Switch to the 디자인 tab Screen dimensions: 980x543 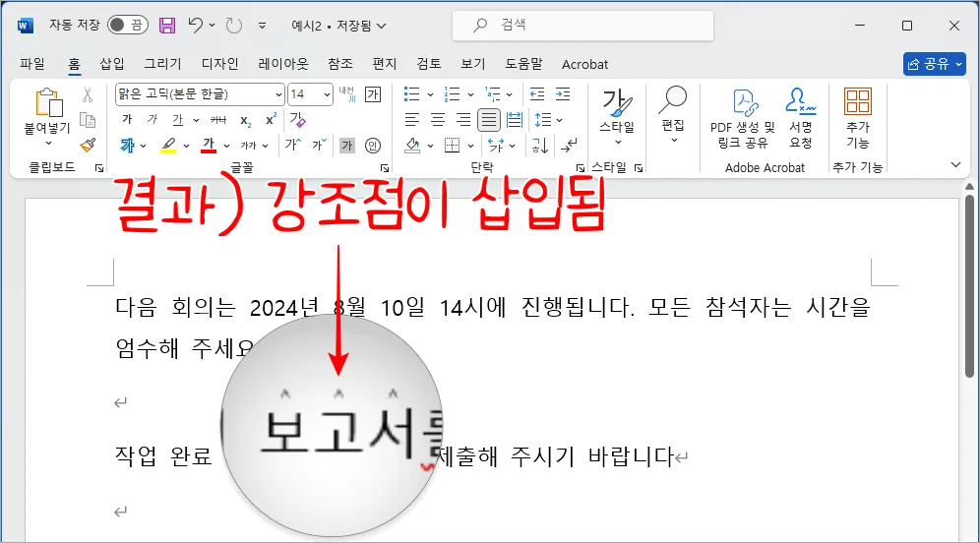219,64
